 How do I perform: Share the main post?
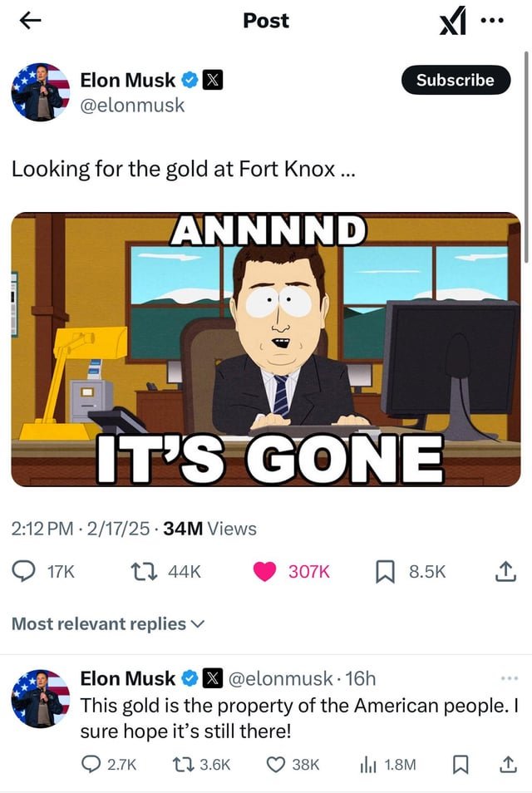tap(505, 572)
